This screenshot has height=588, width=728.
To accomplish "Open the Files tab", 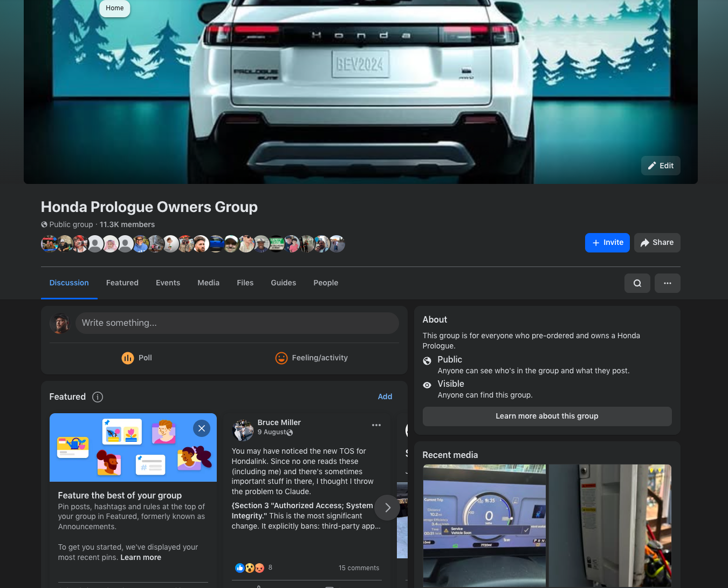I will 245,283.
